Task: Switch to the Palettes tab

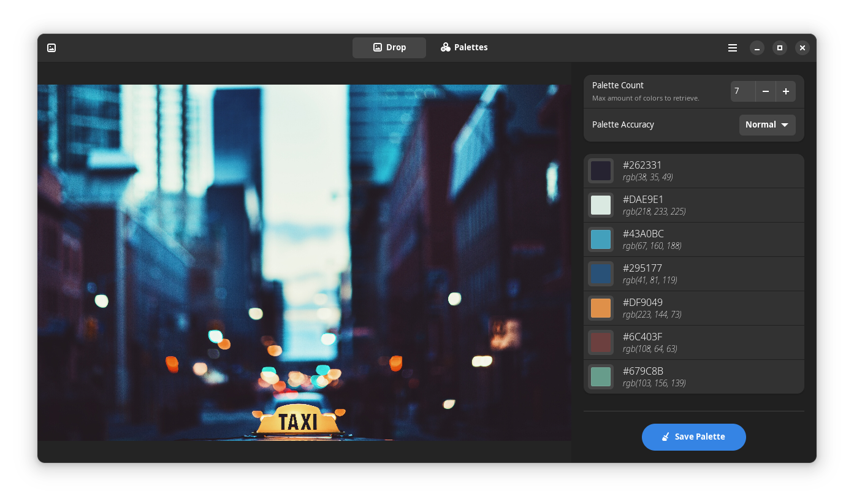Action: point(464,48)
